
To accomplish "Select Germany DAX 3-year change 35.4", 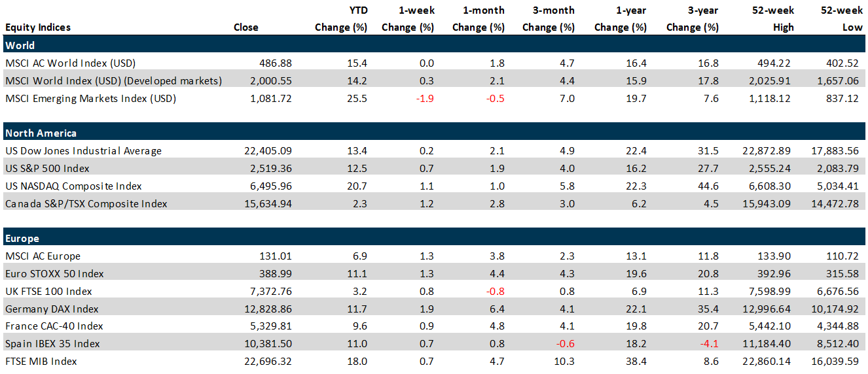I will (710, 309).
